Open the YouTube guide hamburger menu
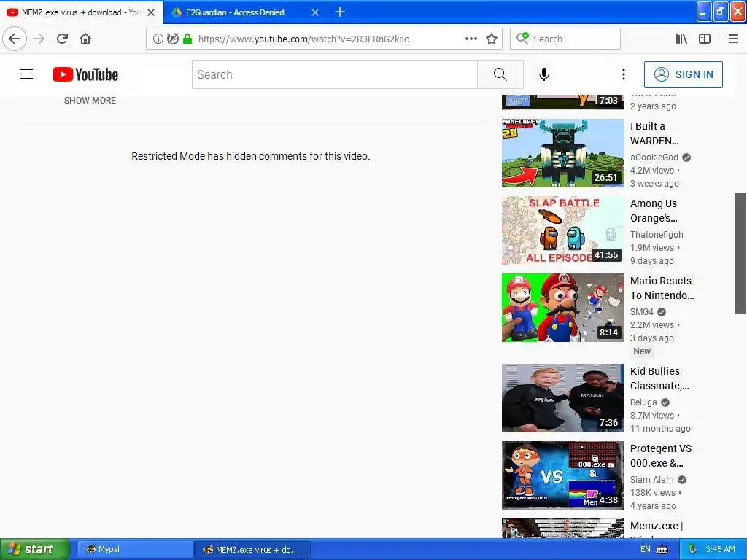 (x=26, y=74)
